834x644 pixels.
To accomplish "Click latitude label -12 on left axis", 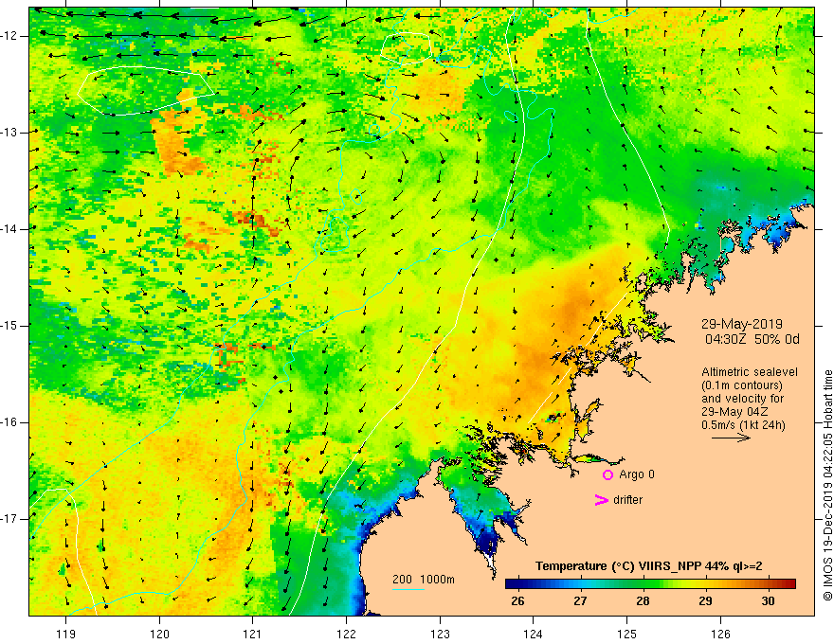I will [x=10, y=36].
